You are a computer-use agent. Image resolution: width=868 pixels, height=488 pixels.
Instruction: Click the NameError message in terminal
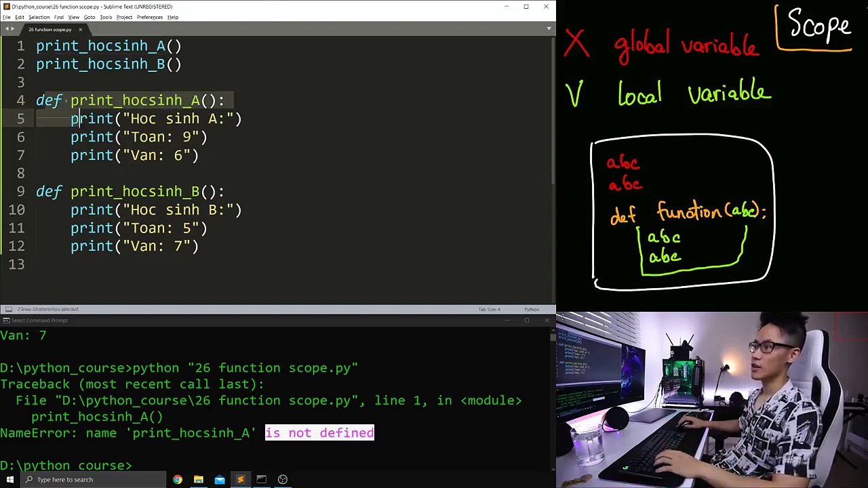(187, 433)
